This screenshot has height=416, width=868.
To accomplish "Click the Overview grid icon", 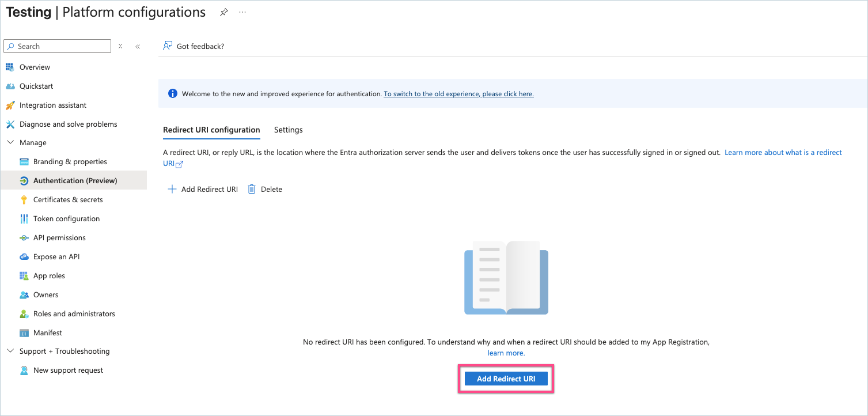I will tap(10, 67).
